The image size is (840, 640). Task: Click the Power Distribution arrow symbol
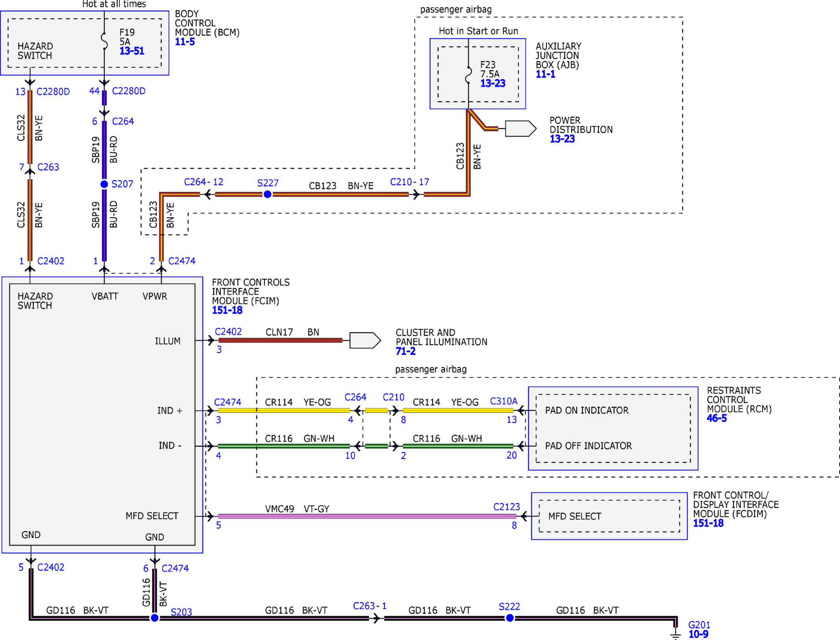(x=520, y=129)
